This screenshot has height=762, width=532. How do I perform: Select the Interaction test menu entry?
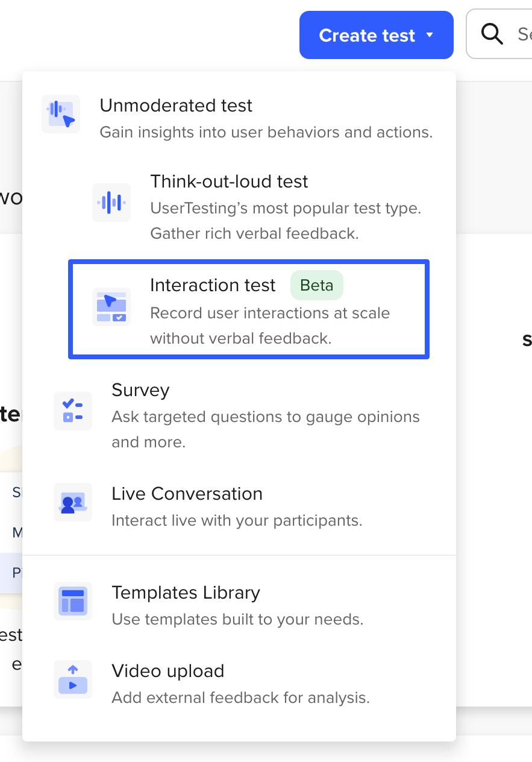click(213, 285)
